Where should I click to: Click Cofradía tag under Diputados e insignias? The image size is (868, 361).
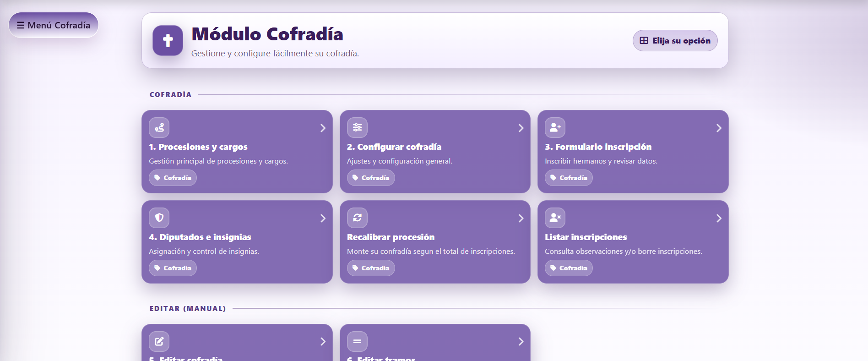(173, 268)
